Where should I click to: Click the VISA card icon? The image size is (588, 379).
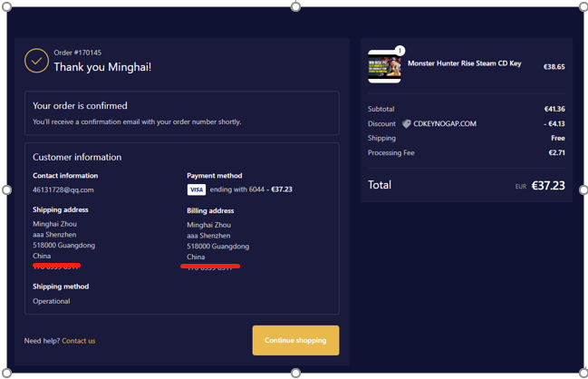pyautogui.click(x=196, y=189)
